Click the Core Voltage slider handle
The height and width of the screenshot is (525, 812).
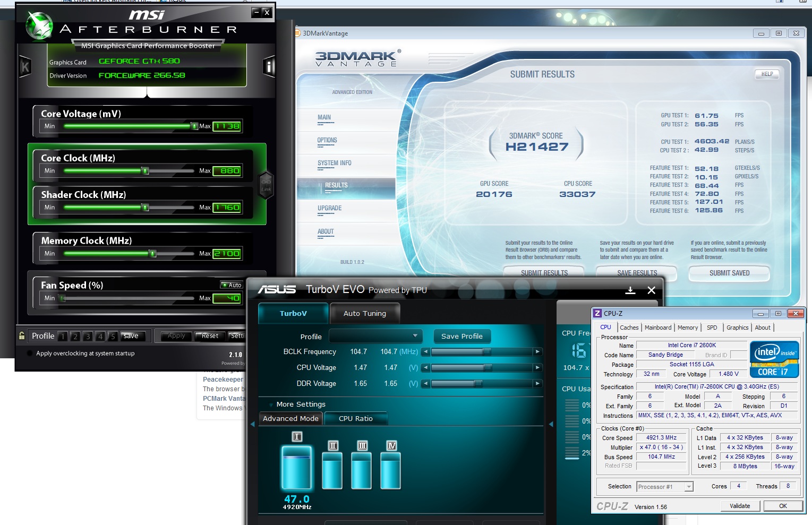(194, 126)
